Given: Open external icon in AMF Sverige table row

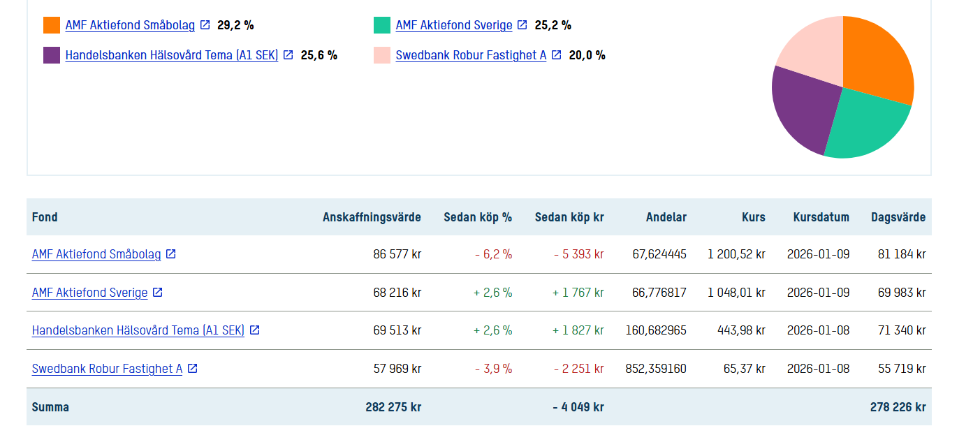Looking at the screenshot, I should (157, 292).
